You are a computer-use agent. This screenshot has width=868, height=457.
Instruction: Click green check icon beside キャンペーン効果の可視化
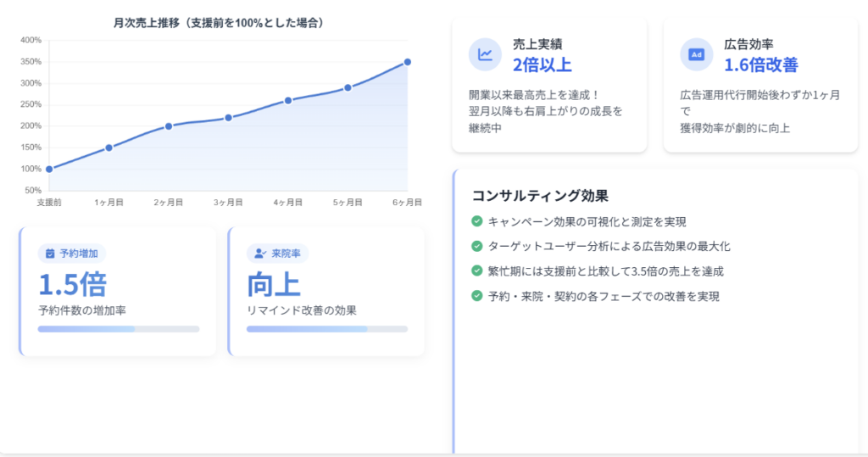coord(477,221)
